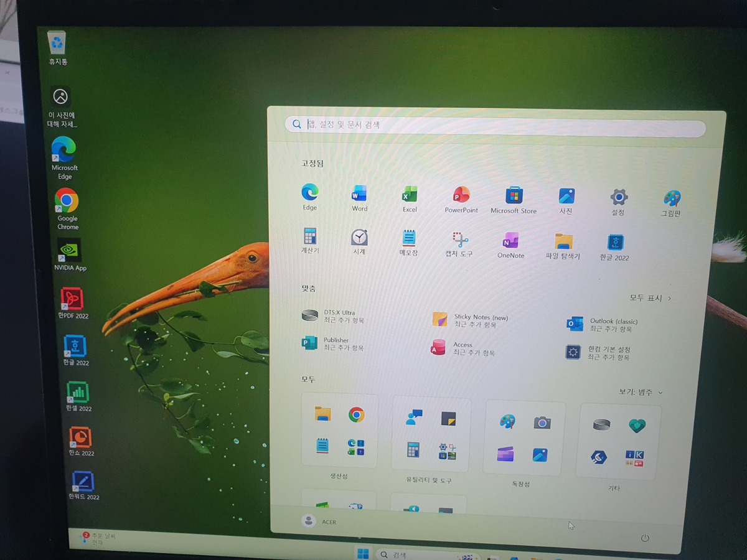Open the 보기: 범주 view dropdown
The height and width of the screenshot is (560, 747).
point(641,393)
